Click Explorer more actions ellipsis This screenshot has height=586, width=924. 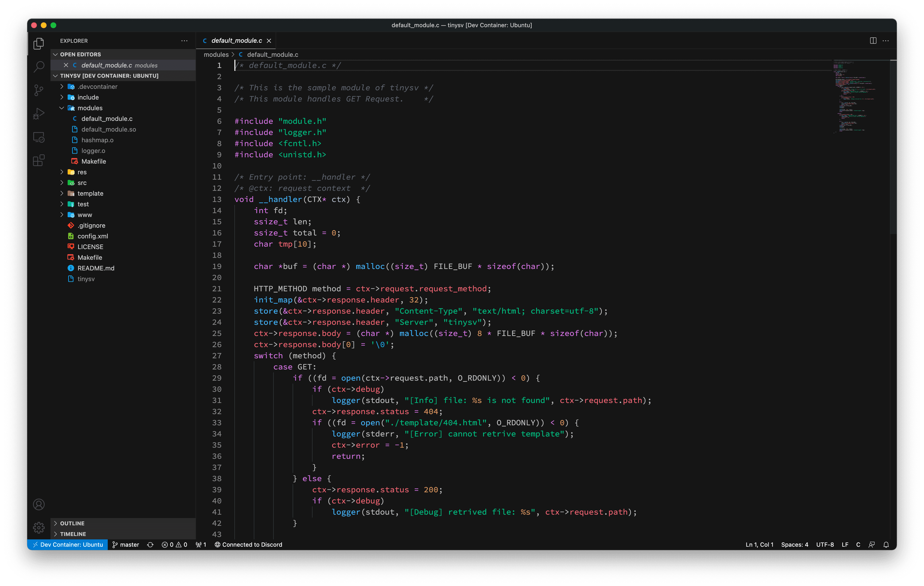185,41
